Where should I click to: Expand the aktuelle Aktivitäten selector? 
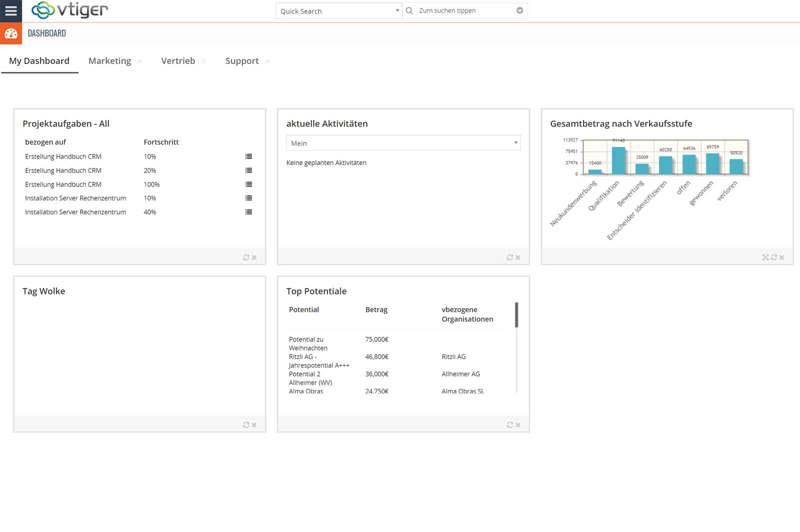tap(515, 143)
